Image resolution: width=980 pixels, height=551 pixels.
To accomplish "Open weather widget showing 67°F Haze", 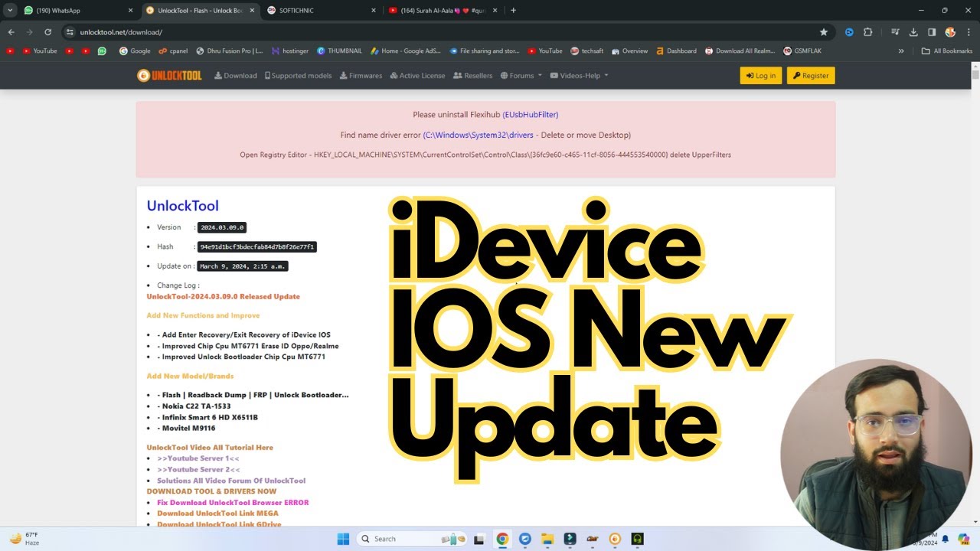I will click(x=24, y=539).
